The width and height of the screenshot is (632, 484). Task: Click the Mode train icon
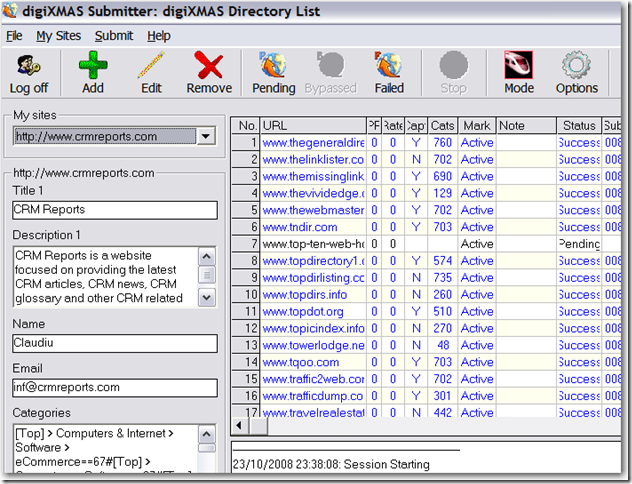519,65
